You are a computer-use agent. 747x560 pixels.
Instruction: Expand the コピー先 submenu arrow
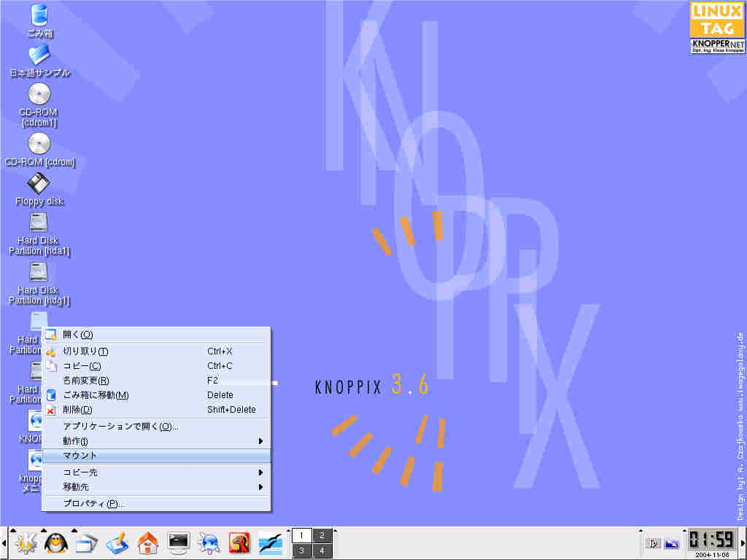pos(260,472)
